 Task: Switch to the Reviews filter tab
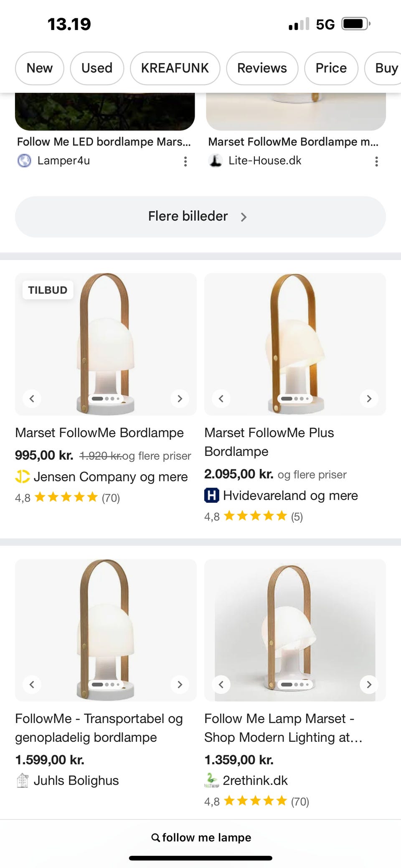coord(262,68)
